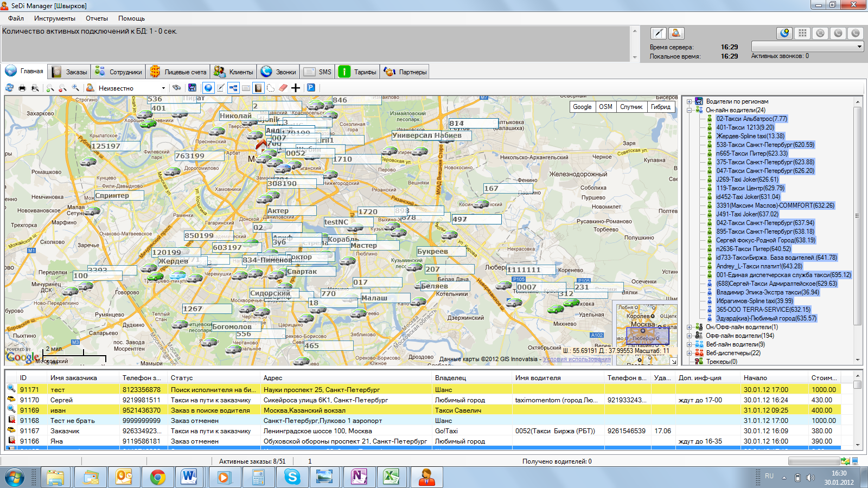This screenshot has width=868, height=488.
Task: Switch map layer to OSM
Action: point(605,107)
